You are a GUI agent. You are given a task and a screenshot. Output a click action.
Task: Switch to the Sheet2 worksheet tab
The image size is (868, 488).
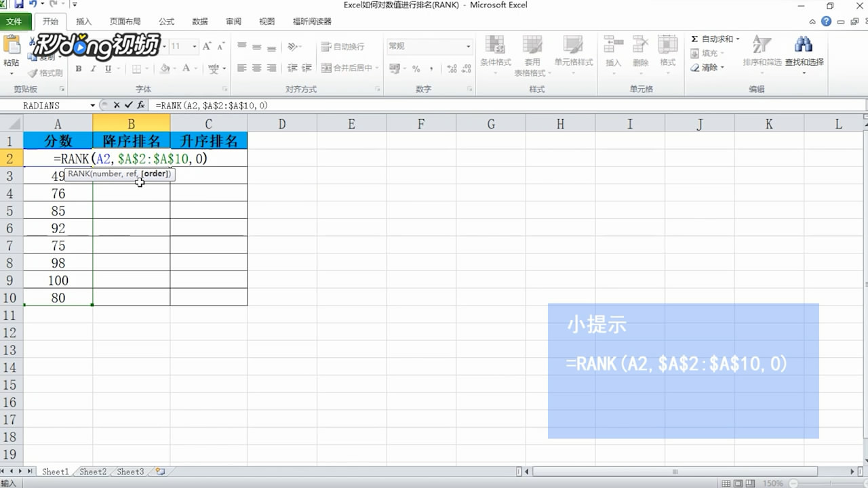click(x=92, y=471)
